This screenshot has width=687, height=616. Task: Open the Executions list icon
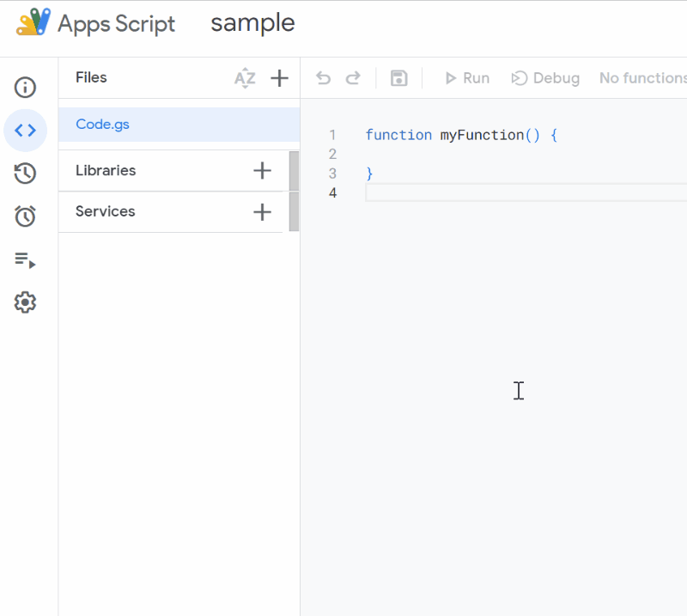[x=26, y=259]
